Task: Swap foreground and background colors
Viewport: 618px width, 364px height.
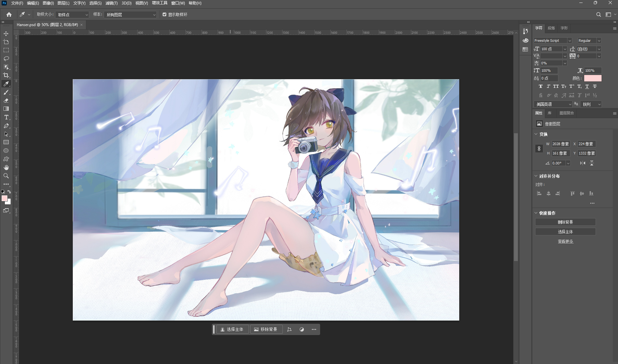Action: pyautogui.click(x=9, y=191)
